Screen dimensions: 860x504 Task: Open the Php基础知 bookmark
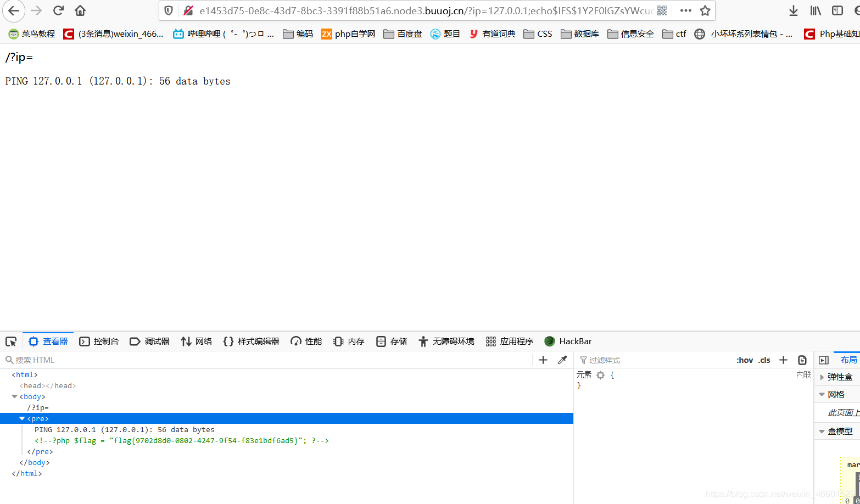click(x=831, y=34)
